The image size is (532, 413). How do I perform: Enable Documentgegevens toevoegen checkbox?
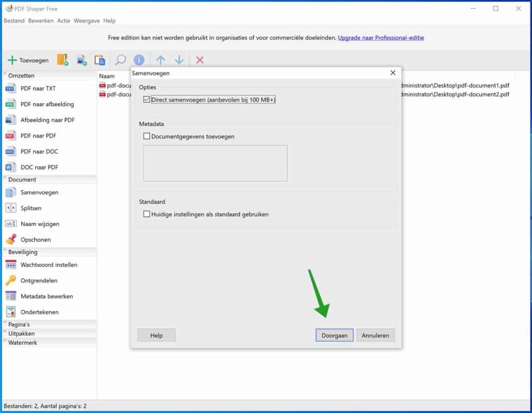coord(146,136)
